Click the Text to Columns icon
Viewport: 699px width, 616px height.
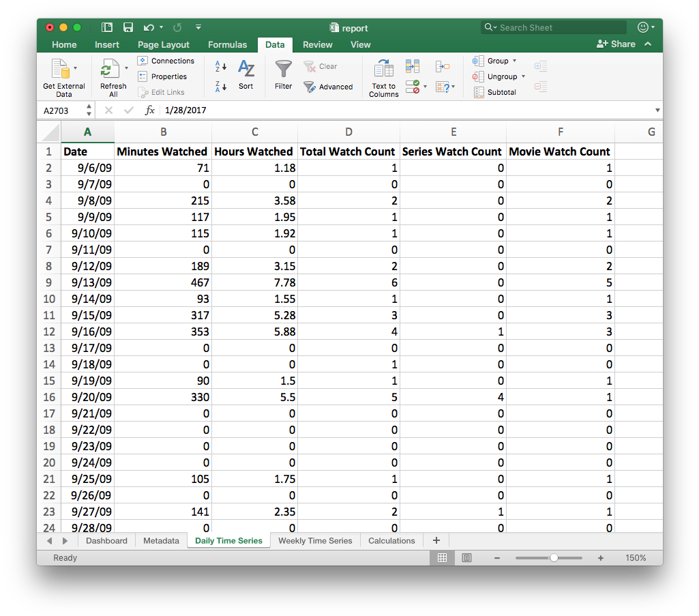click(x=384, y=69)
